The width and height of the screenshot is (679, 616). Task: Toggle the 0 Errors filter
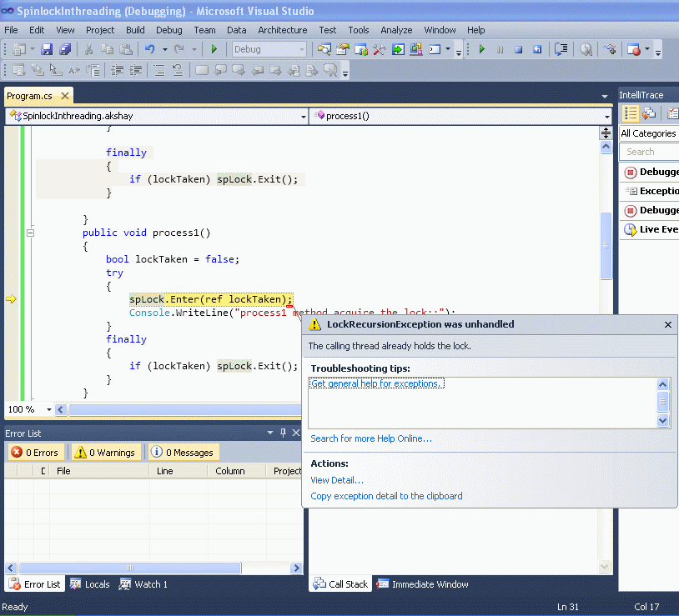[36, 451]
